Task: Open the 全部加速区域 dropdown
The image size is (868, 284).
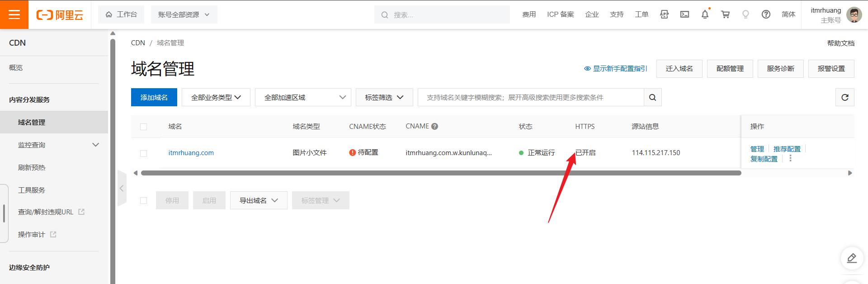Action: point(303,97)
